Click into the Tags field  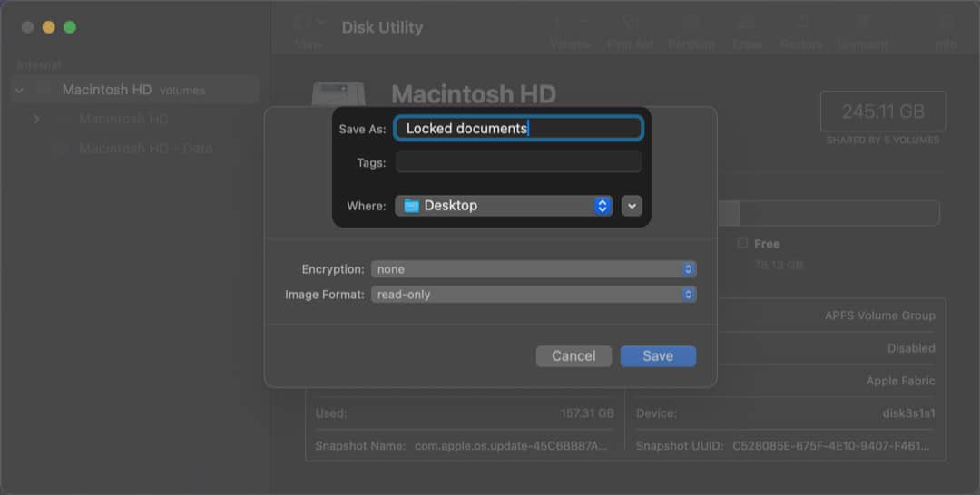pyautogui.click(x=518, y=162)
